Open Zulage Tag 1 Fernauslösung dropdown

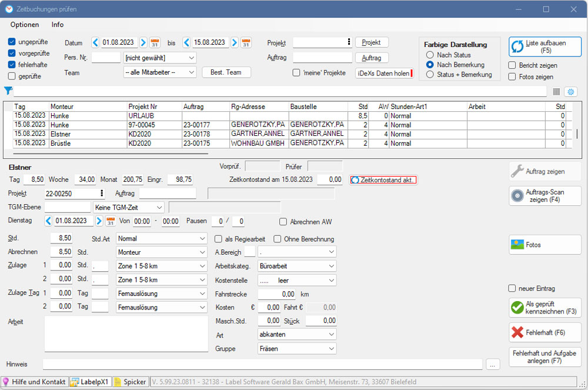pos(161,294)
